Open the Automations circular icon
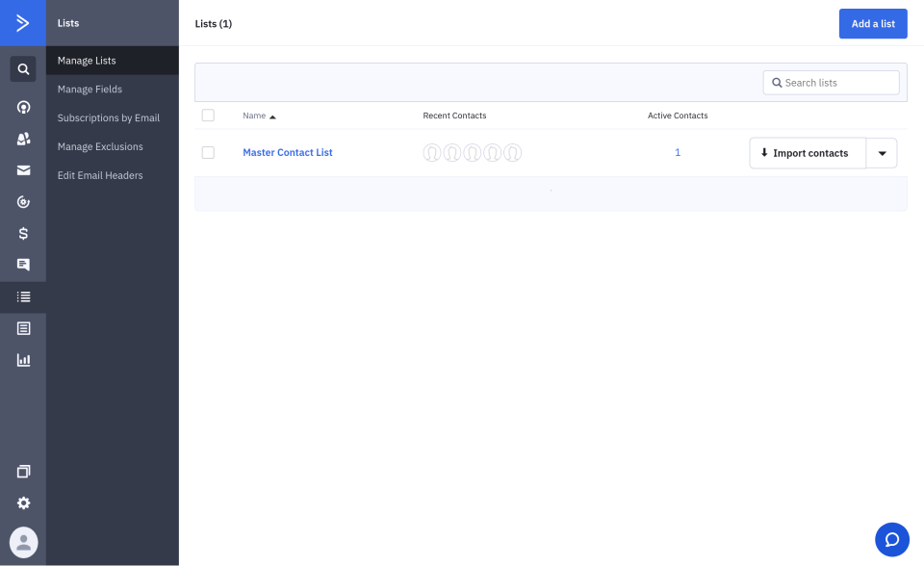924x566 pixels. click(x=23, y=201)
